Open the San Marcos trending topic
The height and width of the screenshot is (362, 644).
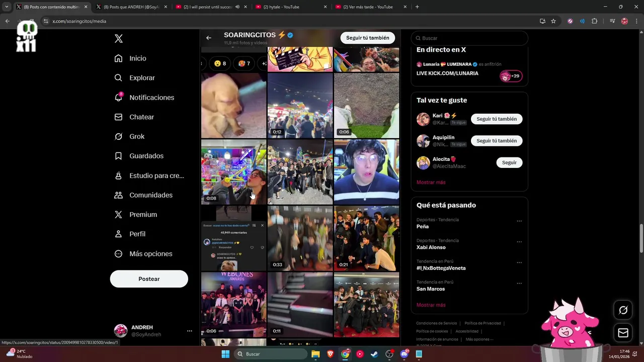(x=430, y=289)
